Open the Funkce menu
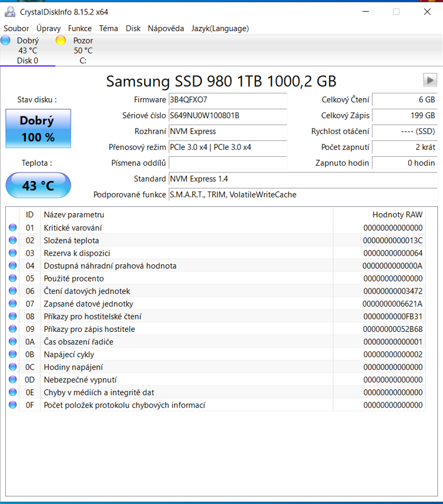The image size is (443, 504). click(80, 28)
